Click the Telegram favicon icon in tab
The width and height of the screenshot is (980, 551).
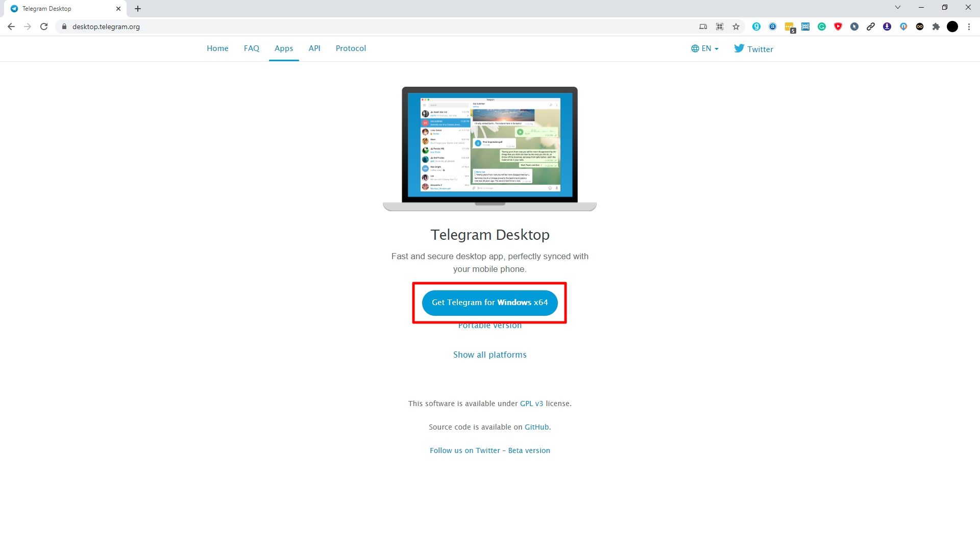pos(13,8)
